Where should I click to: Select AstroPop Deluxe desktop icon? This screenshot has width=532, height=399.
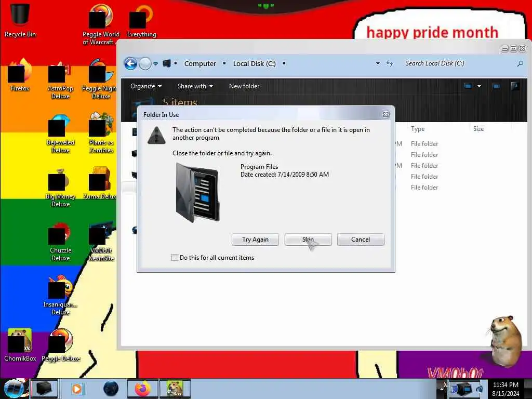click(x=60, y=79)
